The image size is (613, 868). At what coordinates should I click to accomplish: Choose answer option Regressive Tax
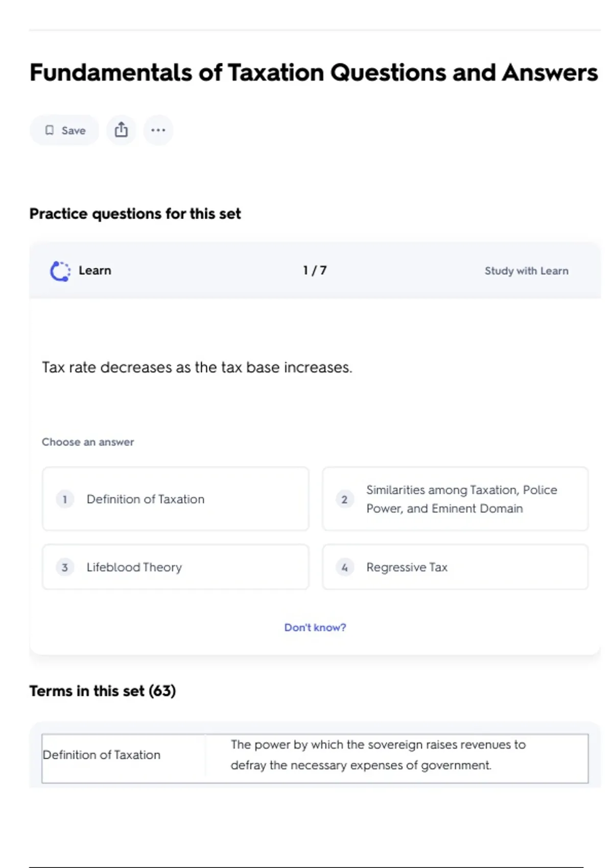tap(455, 567)
